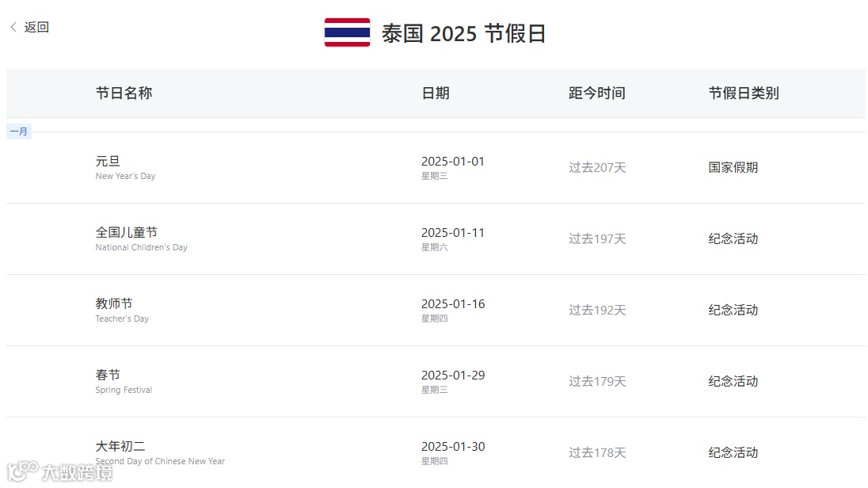Click the 日期 column header
This screenshot has width=868, height=488.
click(x=435, y=93)
